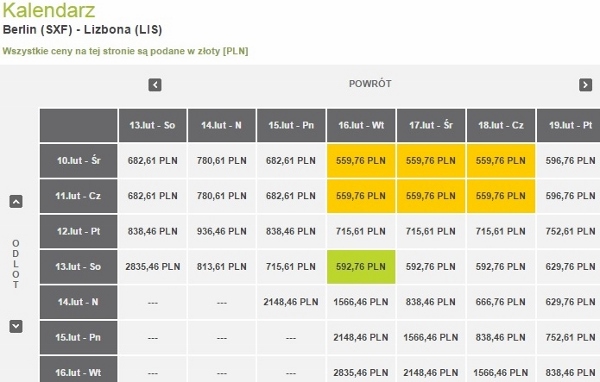Choose the 13.lut - So return column header
600x382 pixels.
pyautogui.click(x=152, y=126)
